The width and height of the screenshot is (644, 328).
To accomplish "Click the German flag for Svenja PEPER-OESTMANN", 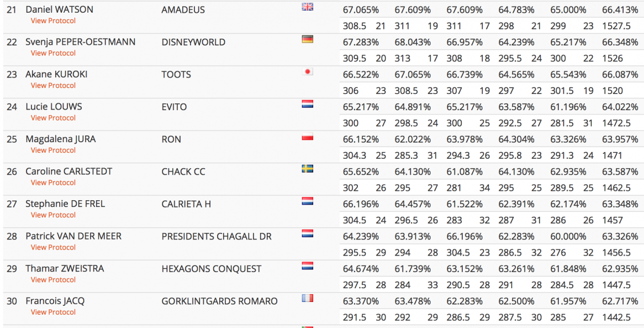I will 308,39.
